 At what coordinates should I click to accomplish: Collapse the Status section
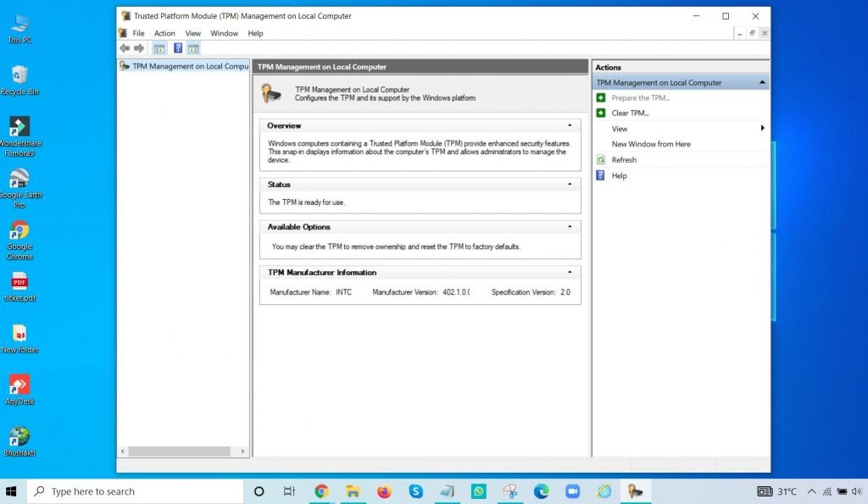pos(570,184)
